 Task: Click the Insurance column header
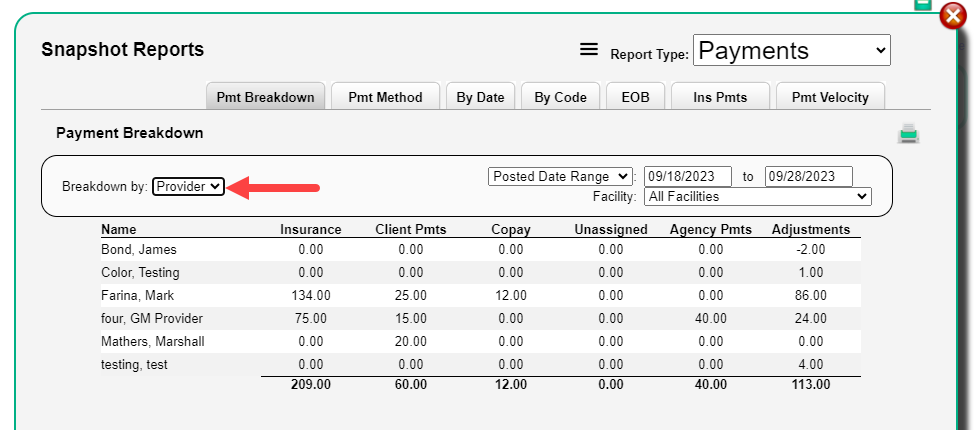coord(311,229)
